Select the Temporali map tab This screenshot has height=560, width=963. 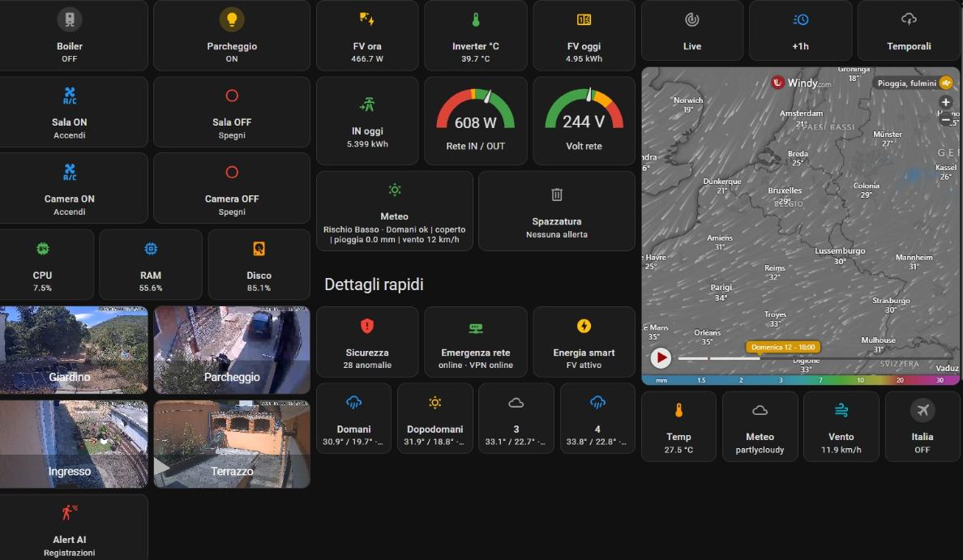click(909, 30)
